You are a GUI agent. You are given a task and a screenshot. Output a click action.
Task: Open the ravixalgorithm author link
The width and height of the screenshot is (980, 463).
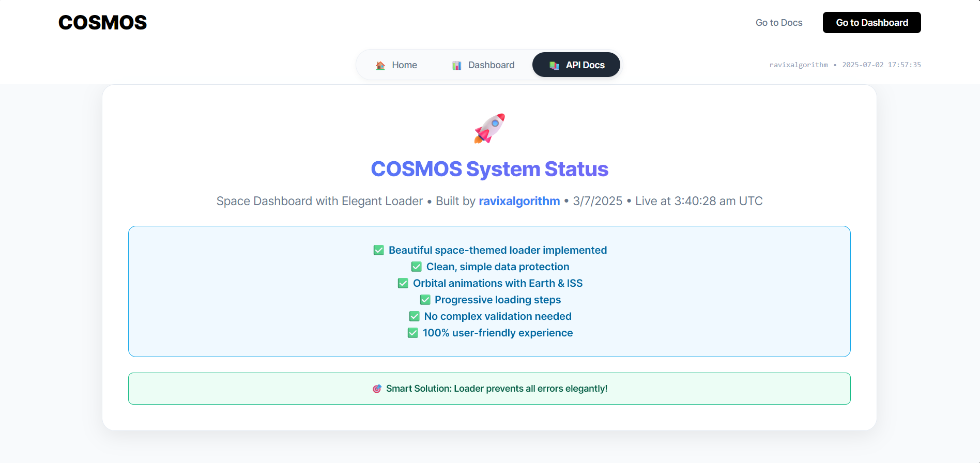[519, 201]
